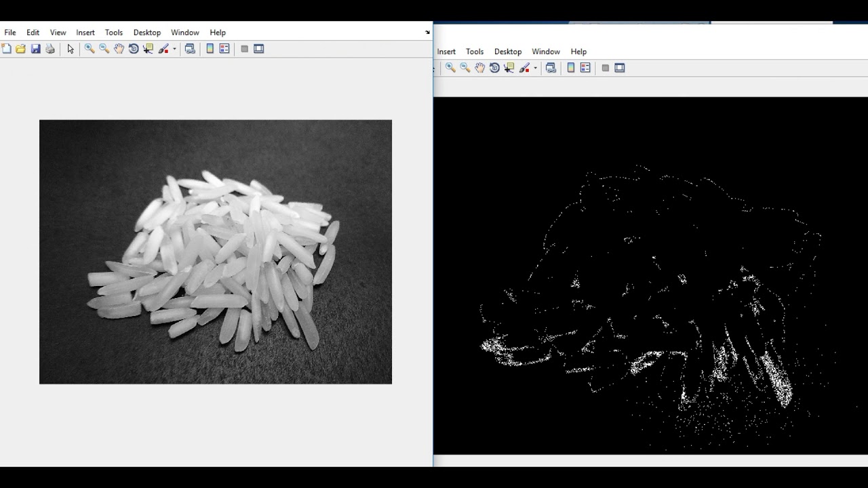Open Insert menu in left window
The image size is (868, 488).
click(85, 33)
